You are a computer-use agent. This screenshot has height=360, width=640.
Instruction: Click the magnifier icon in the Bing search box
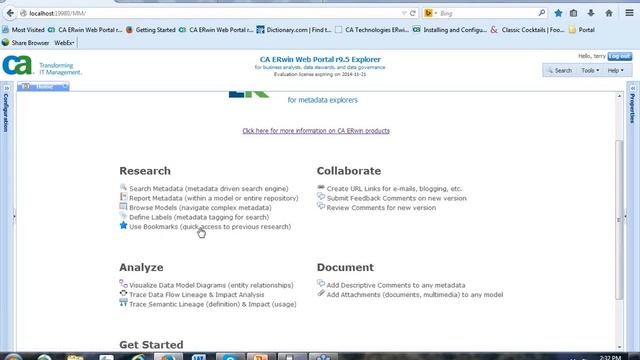[x=542, y=13]
